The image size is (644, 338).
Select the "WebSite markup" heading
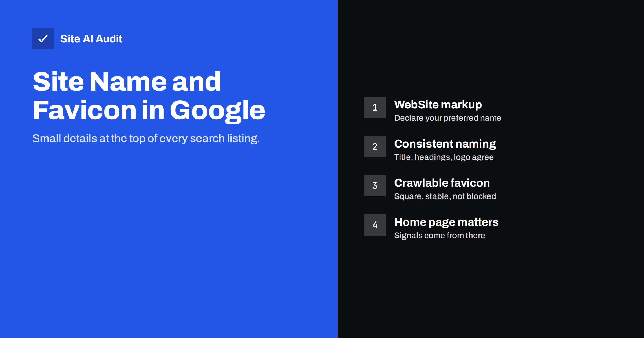point(438,105)
